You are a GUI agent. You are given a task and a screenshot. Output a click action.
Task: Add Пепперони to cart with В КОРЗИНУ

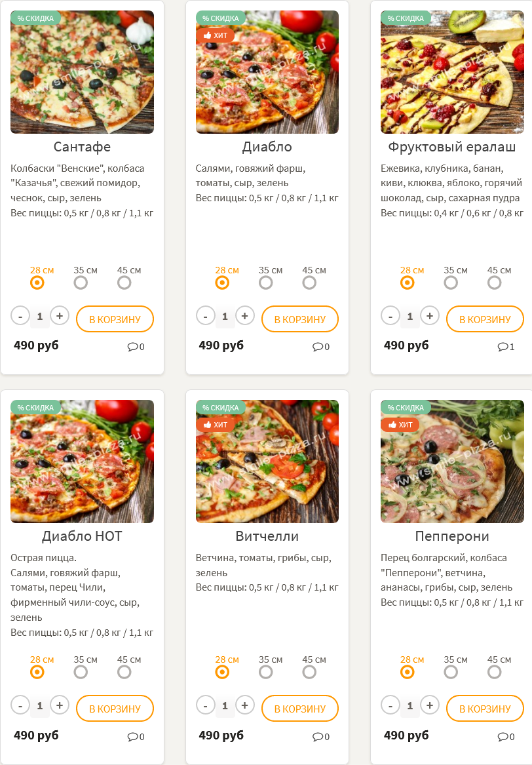(x=485, y=709)
